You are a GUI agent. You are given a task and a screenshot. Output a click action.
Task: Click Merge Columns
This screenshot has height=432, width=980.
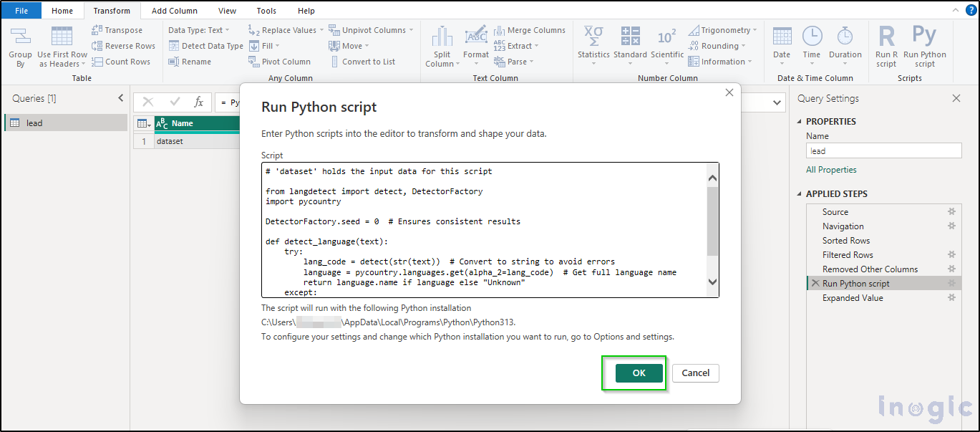point(529,30)
